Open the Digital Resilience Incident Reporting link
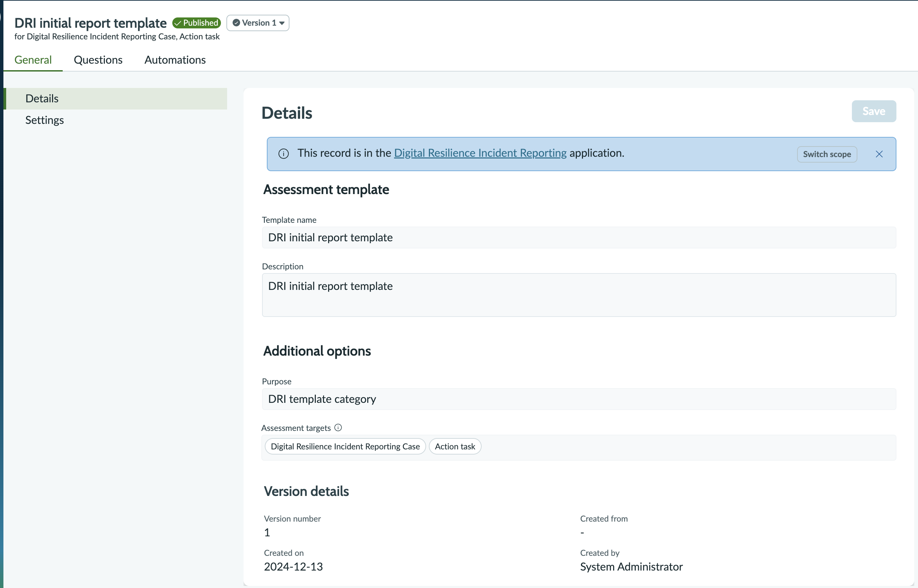 tap(480, 153)
